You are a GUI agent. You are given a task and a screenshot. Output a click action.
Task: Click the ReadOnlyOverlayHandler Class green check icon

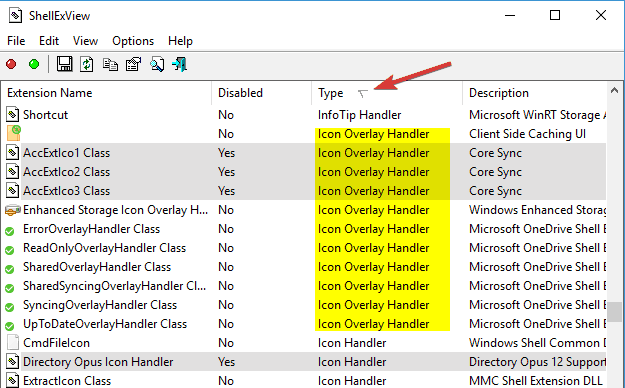(10, 250)
